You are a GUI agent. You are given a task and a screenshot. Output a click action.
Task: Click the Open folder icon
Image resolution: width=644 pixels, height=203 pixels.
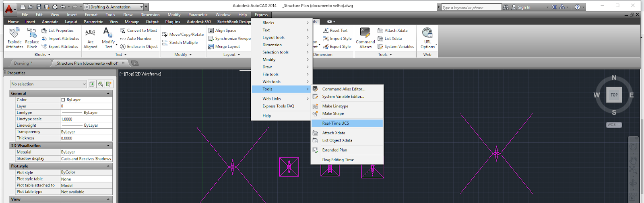coord(31,7)
